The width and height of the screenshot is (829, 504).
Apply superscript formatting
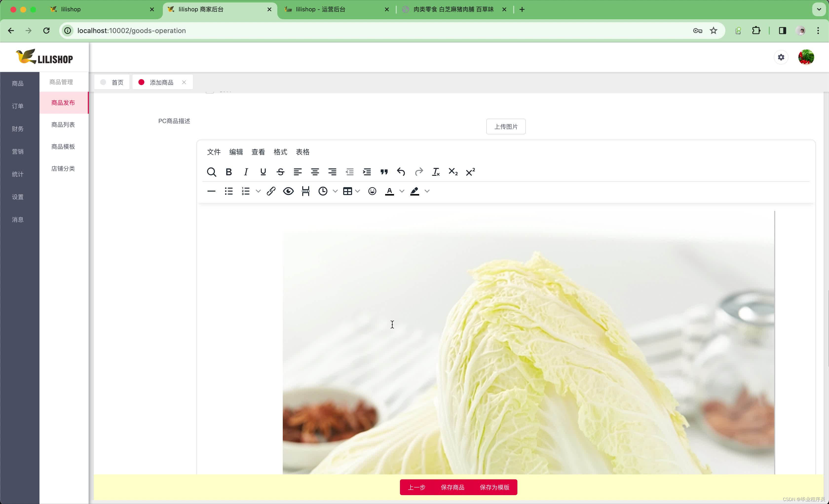470,172
